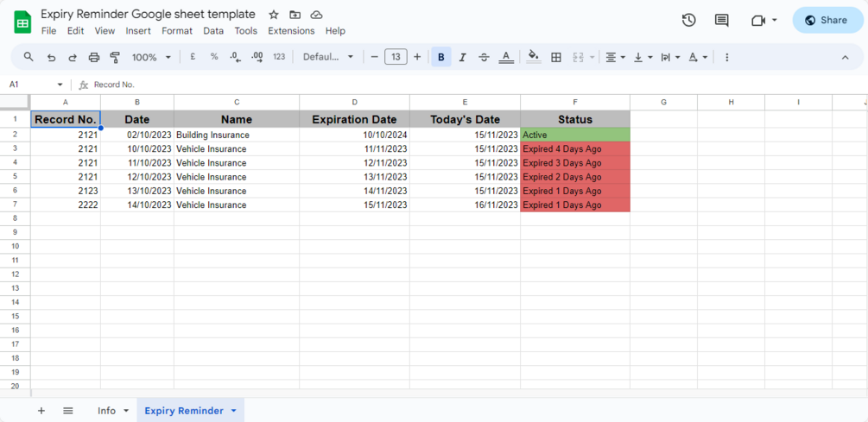Image resolution: width=868 pixels, height=422 pixels.
Task: Check the cloud document status icon
Action: click(316, 15)
